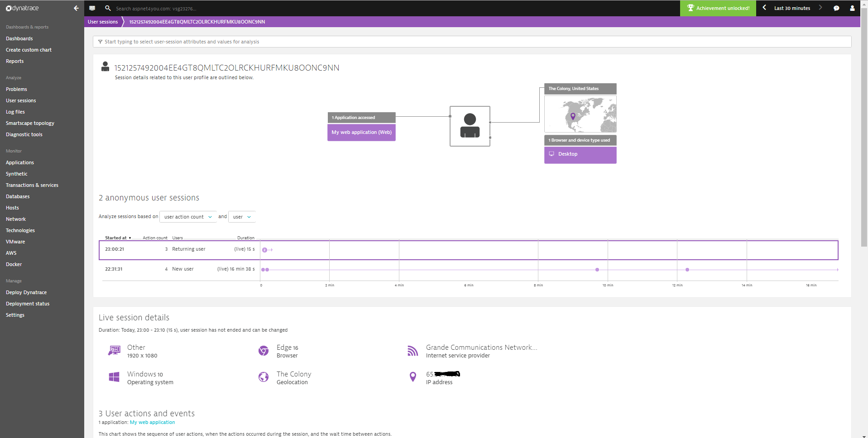Screen dimensions: 868x438
Task: Open the user dropdown next to 'and'
Action: (x=242, y=217)
